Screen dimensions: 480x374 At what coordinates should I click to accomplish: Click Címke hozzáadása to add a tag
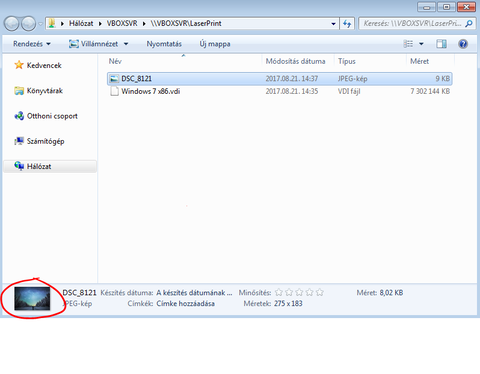pyautogui.click(x=185, y=304)
